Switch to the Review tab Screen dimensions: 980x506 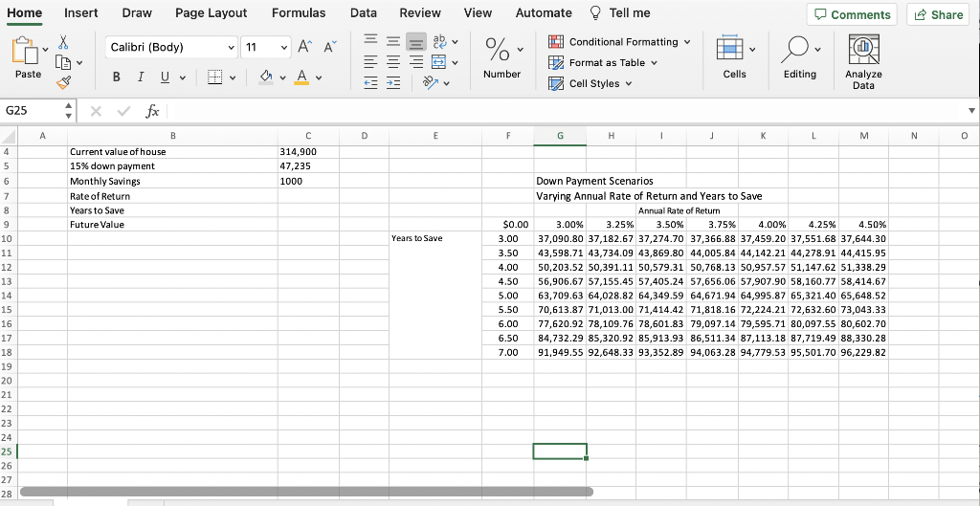point(420,13)
